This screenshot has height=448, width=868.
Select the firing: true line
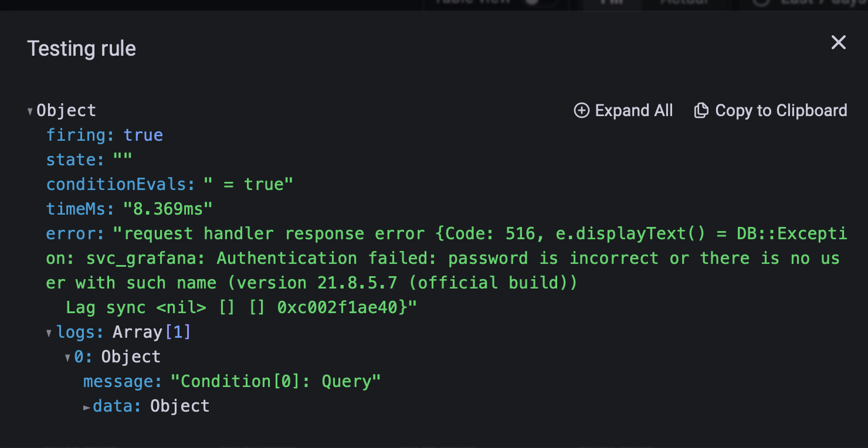[x=105, y=135]
